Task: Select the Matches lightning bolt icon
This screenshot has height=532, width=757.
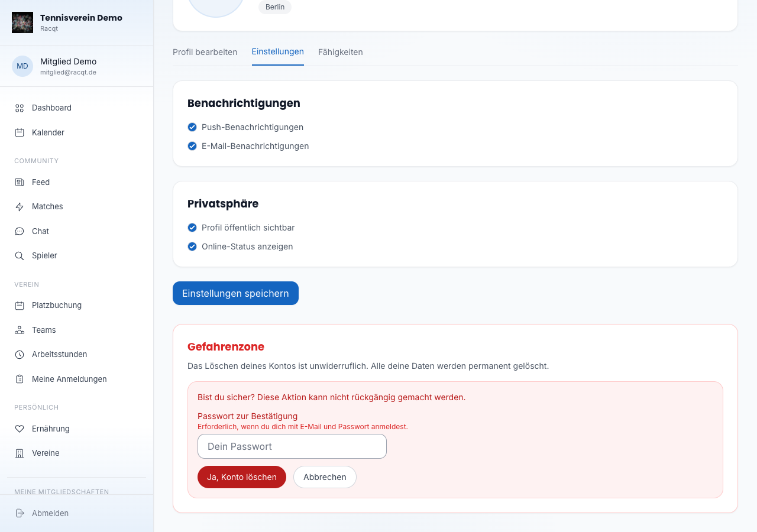Action: [x=20, y=207]
